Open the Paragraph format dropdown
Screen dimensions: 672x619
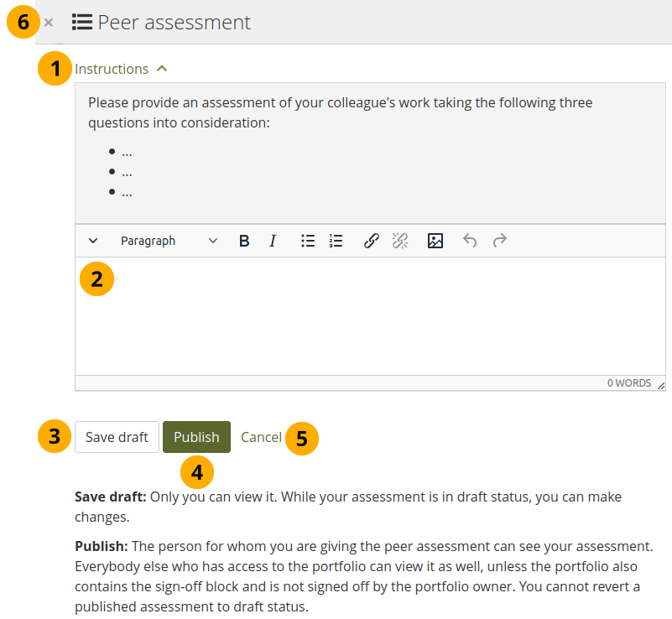(168, 241)
